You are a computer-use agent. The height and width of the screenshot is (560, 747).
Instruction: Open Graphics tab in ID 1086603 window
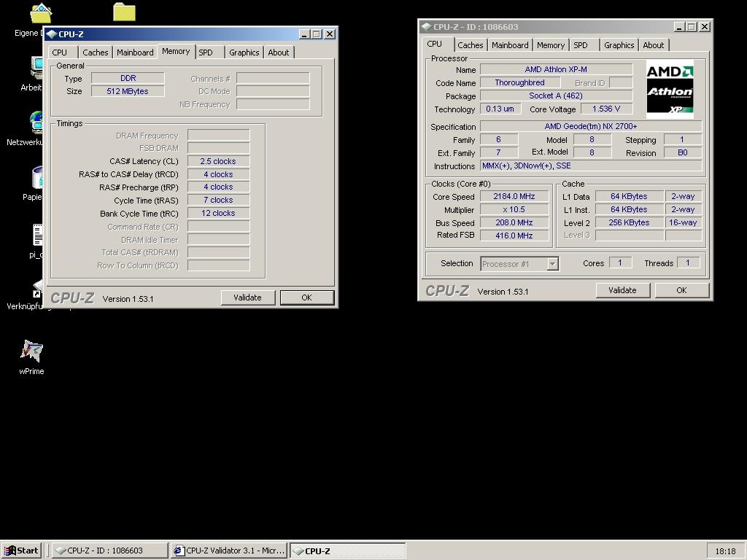pyautogui.click(x=619, y=45)
